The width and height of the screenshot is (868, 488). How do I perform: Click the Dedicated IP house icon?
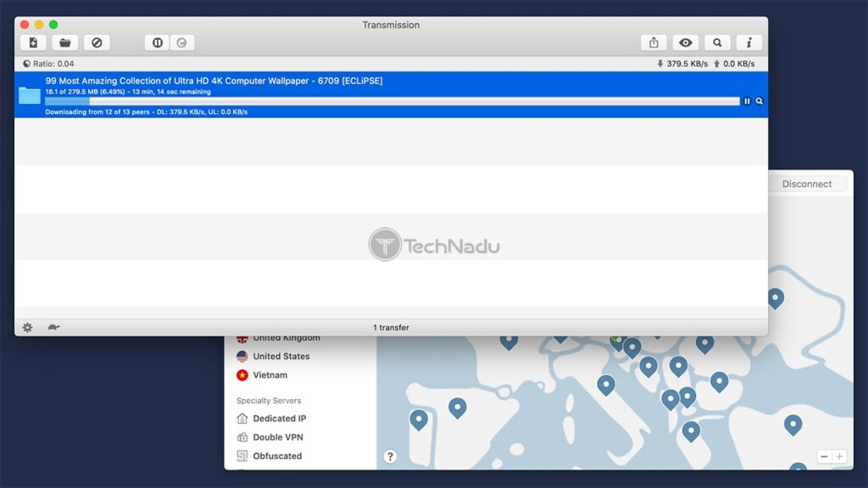242,419
